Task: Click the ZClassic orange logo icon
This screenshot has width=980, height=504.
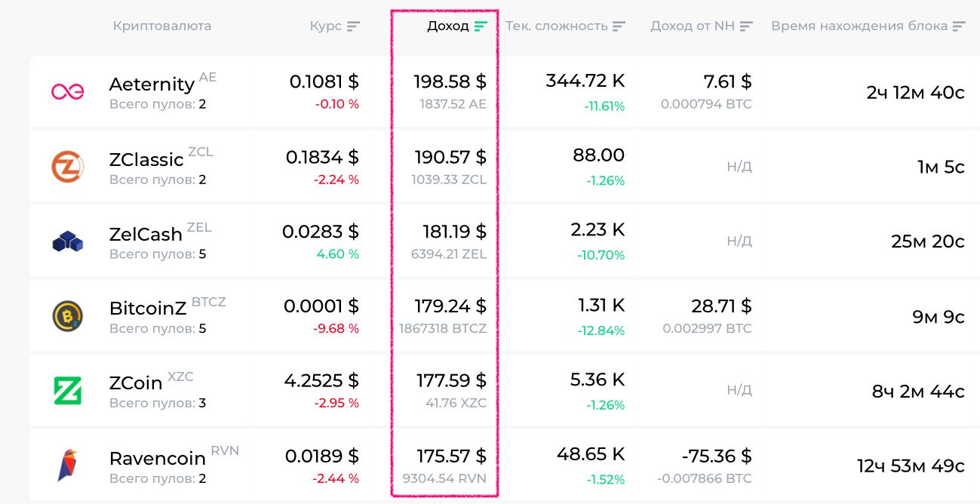Action: click(x=67, y=166)
